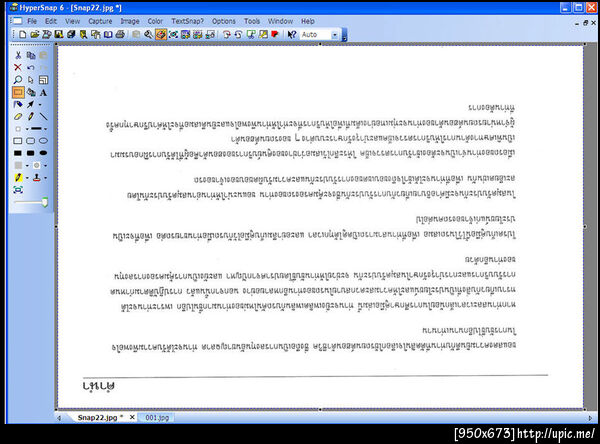Expand the dropdown next to Highlighter tool

27,178
